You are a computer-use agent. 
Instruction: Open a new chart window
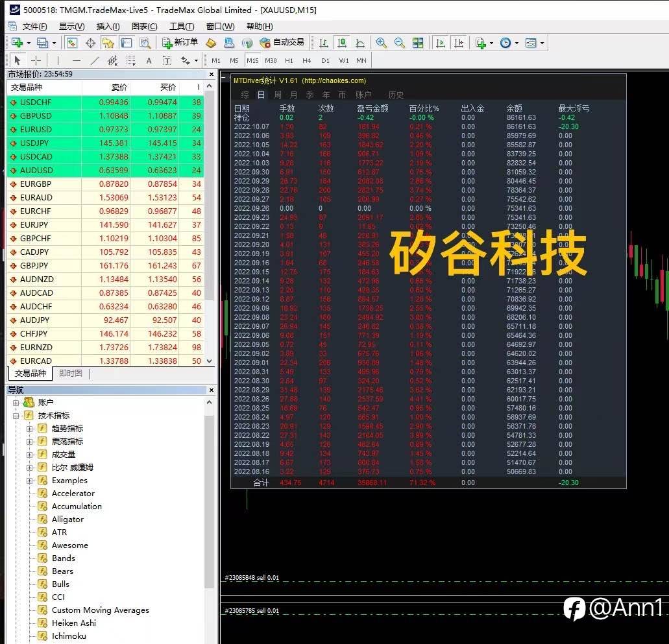18,43
